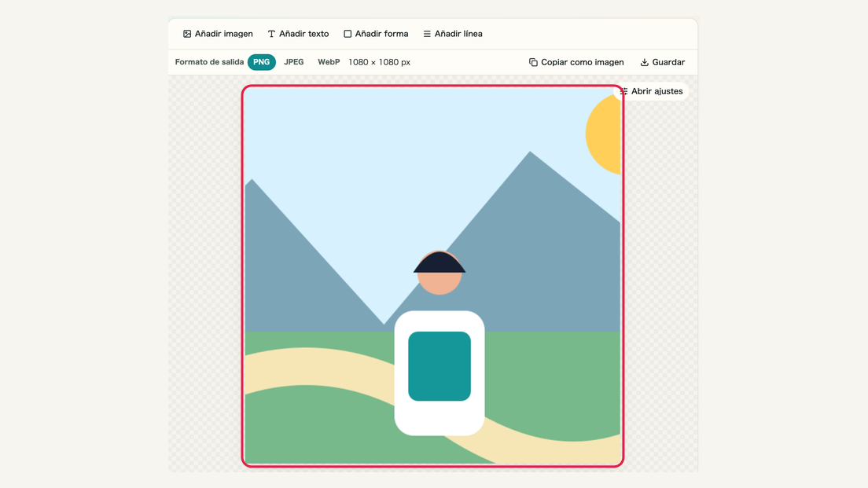The height and width of the screenshot is (488, 868).
Task: Select PNG output format
Action: coord(261,62)
